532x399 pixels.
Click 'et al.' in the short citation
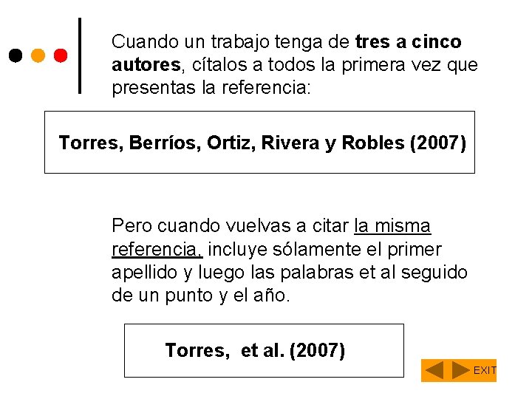(x=262, y=350)
